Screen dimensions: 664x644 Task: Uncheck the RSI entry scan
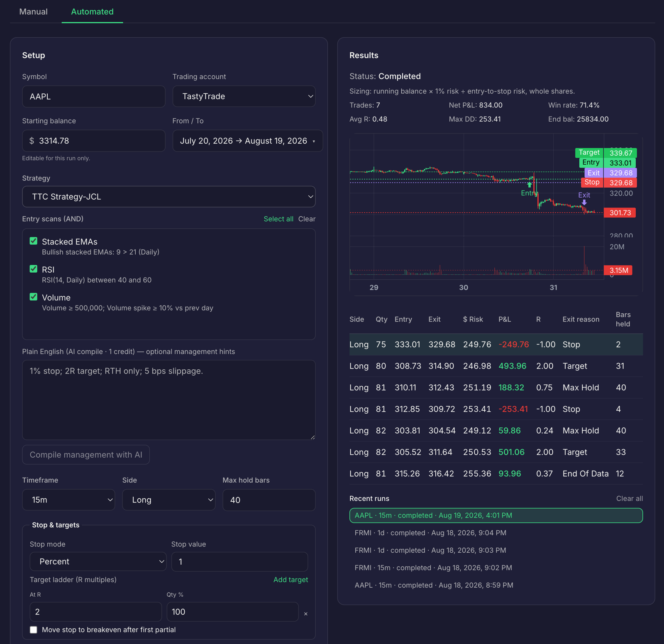[x=34, y=269]
